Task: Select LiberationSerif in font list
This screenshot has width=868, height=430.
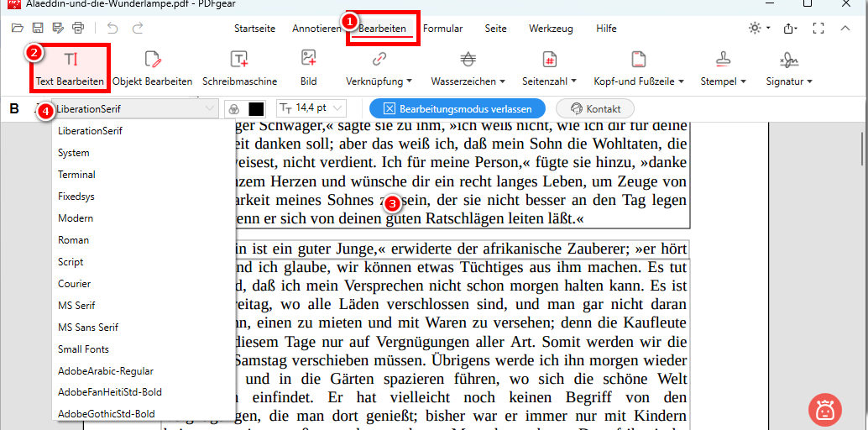Action: point(144,131)
